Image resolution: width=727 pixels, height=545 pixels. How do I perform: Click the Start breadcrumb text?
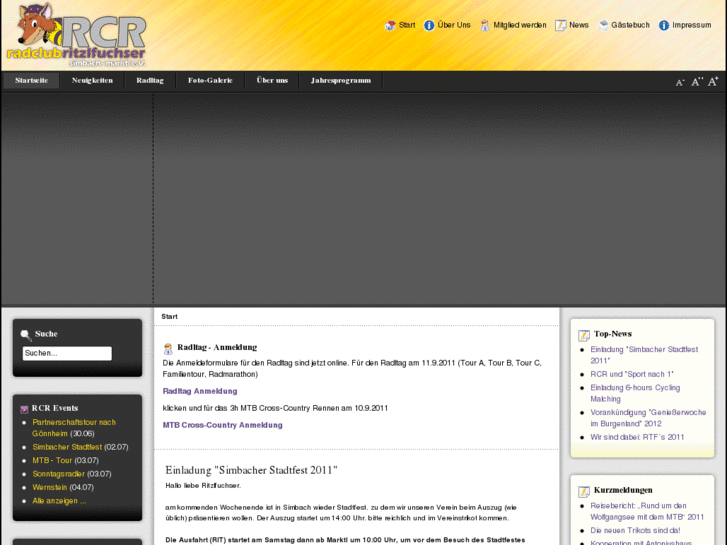[x=169, y=317]
